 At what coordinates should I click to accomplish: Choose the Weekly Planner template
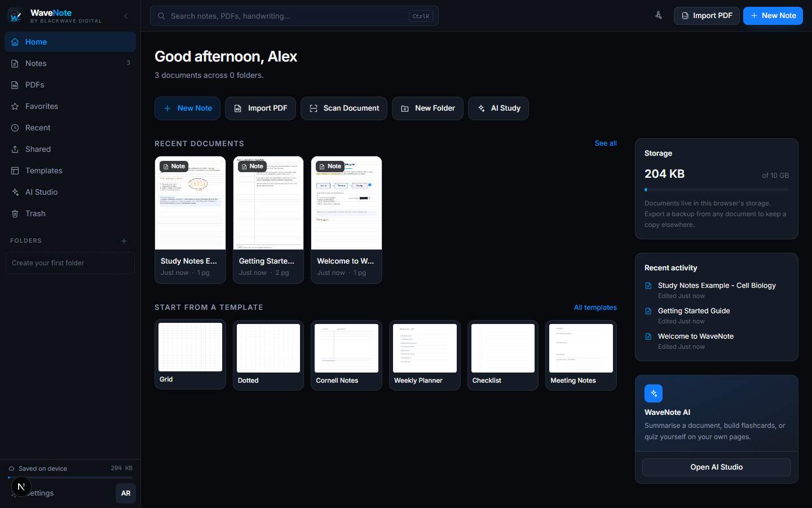point(425,355)
